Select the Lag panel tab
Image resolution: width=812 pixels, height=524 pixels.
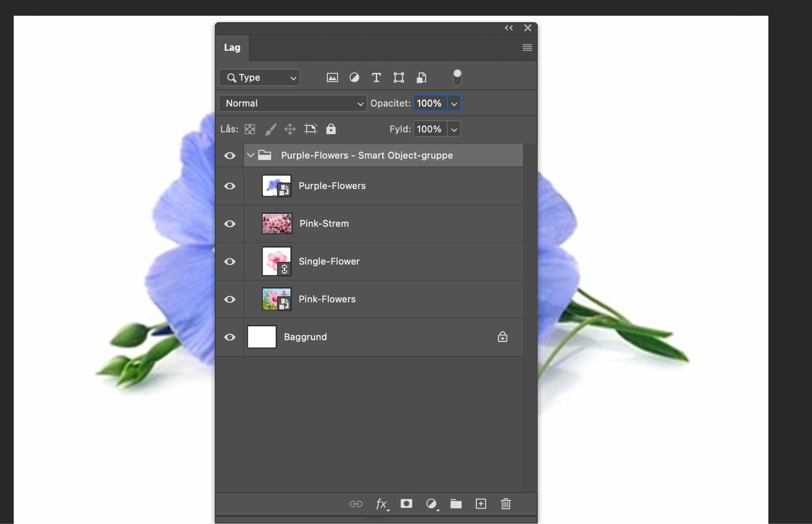pos(232,48)
